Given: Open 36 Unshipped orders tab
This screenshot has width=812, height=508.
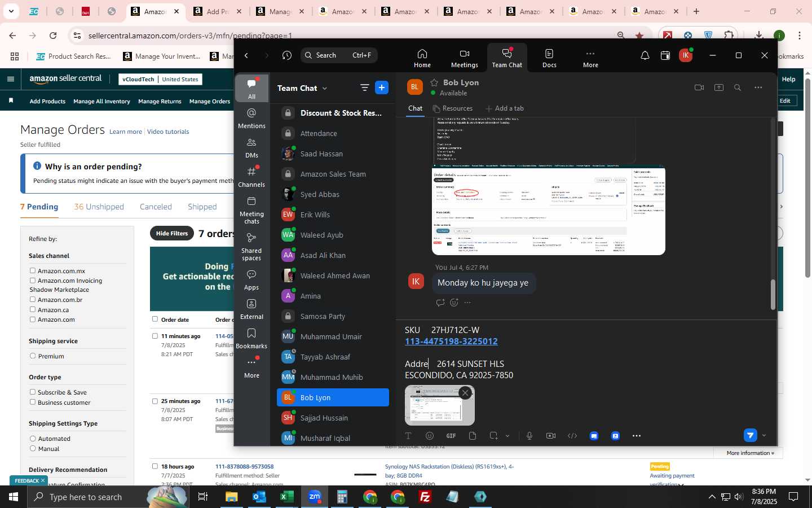Looking at the screenshot, I should click(99, 207).
